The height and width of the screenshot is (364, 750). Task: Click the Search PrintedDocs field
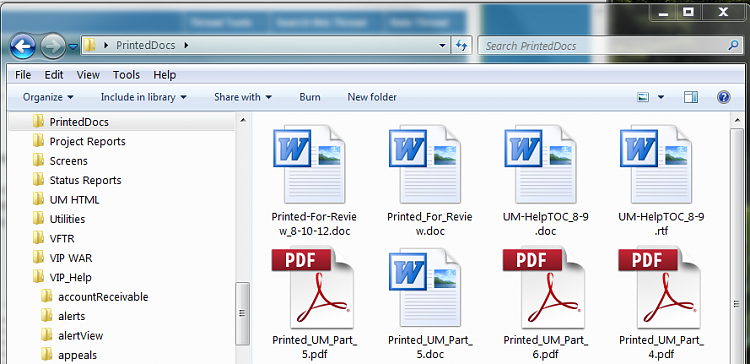click(x=604, y=46)
